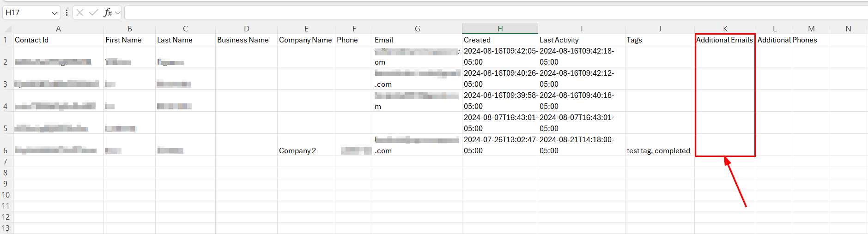The height and width of the screenshot is (234, 868).
Task: Select the cell with 'test tag, completed'
Action: pyautogui.click(x=659, y=150)
